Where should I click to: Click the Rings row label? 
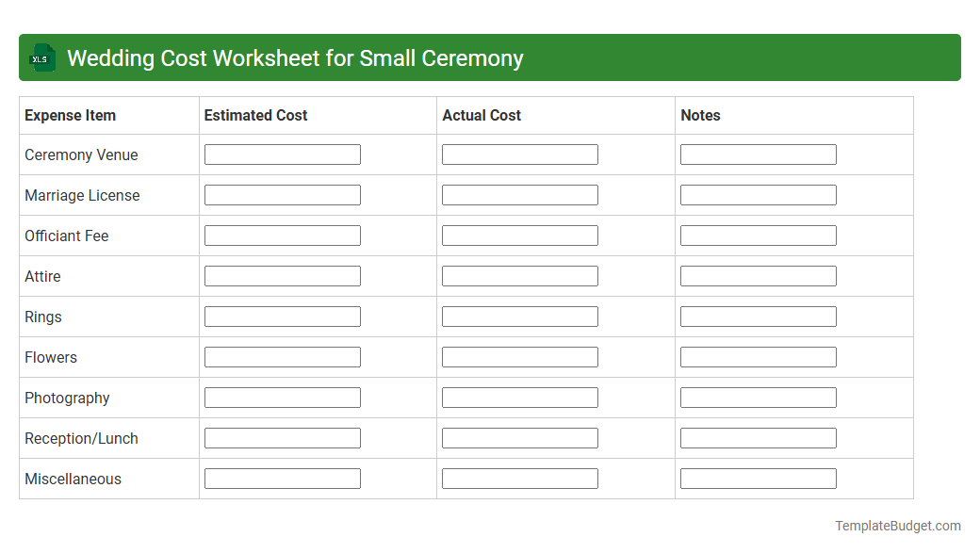click(42, 317)
